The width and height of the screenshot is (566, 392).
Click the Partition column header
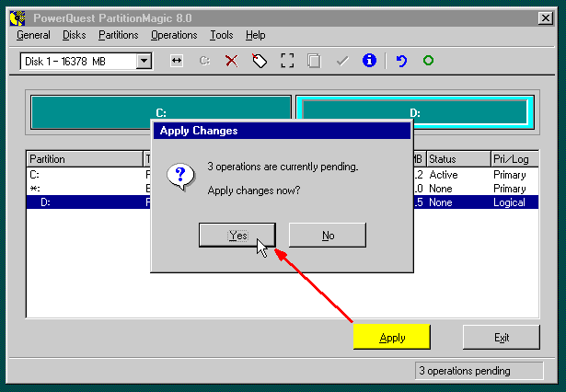[85, 159]
